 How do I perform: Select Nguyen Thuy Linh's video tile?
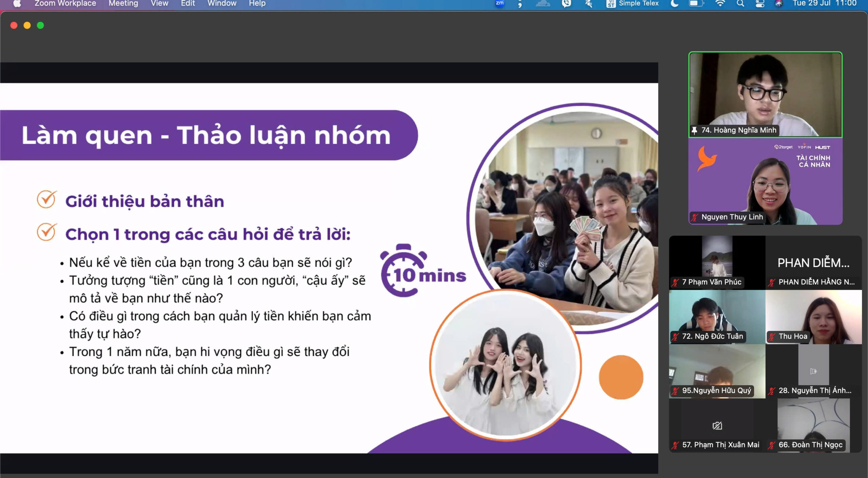tap(765, 182)
